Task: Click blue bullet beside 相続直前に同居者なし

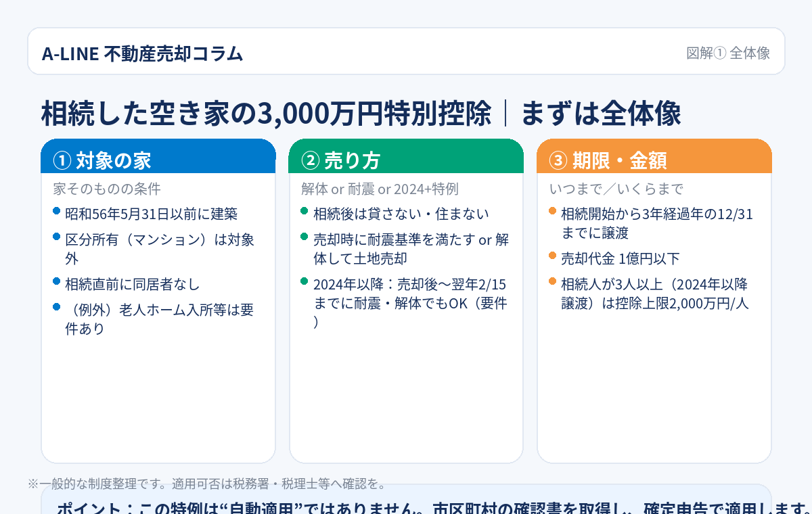Action: 57,281
